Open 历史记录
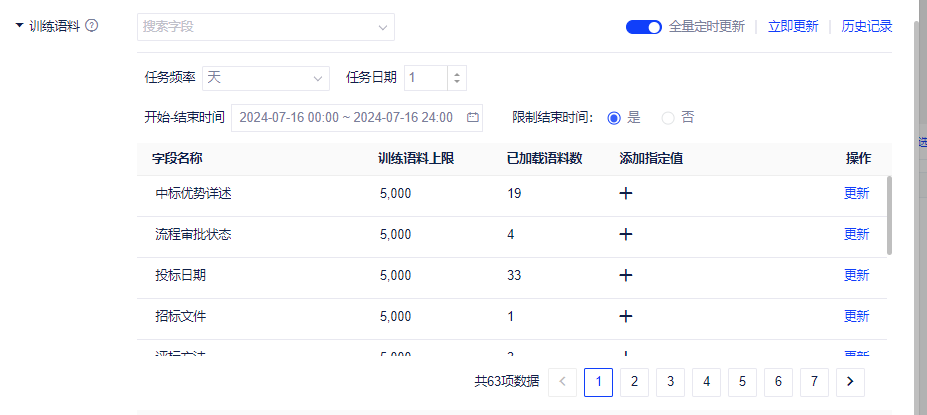 (866, 27)
